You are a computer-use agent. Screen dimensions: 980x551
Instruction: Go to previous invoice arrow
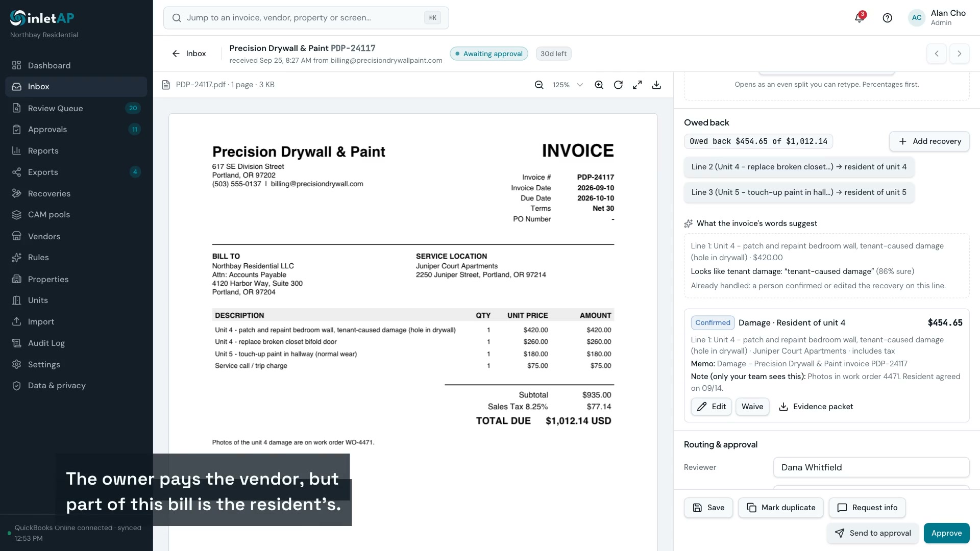937,54
